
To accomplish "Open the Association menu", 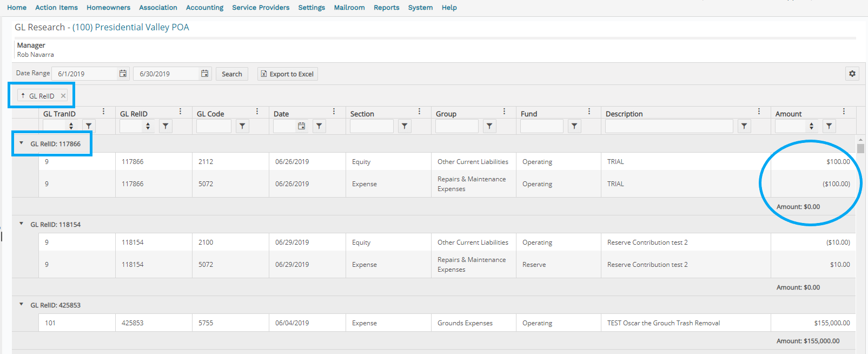I will click(158, 8).
